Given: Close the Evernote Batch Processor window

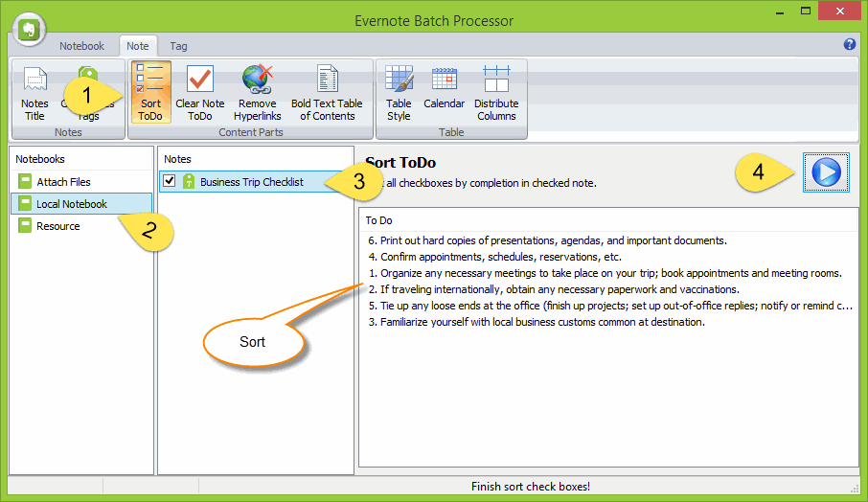Looking at the screenshot, I should pos(840,11).
